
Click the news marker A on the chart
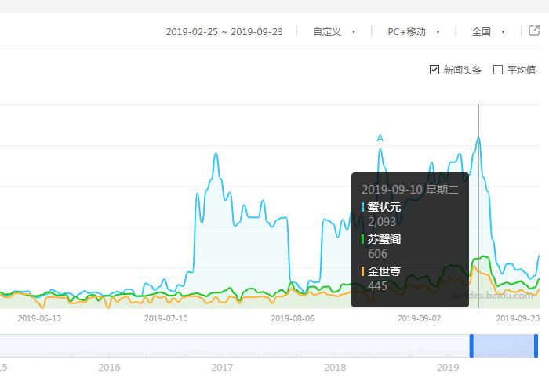tap(380, 138)
